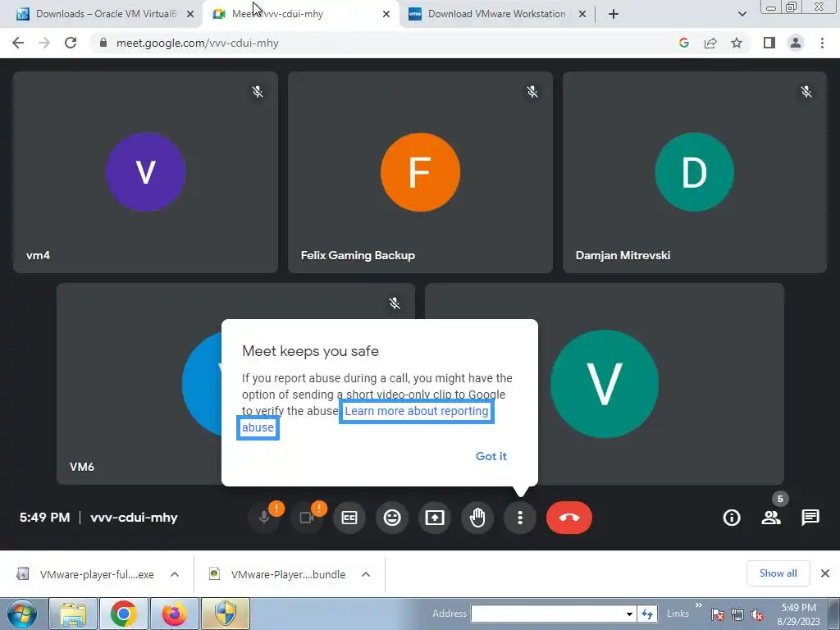The image size is (840, 630).
Task: Launch Firefox from the taskbar
Action: (174, 614)
